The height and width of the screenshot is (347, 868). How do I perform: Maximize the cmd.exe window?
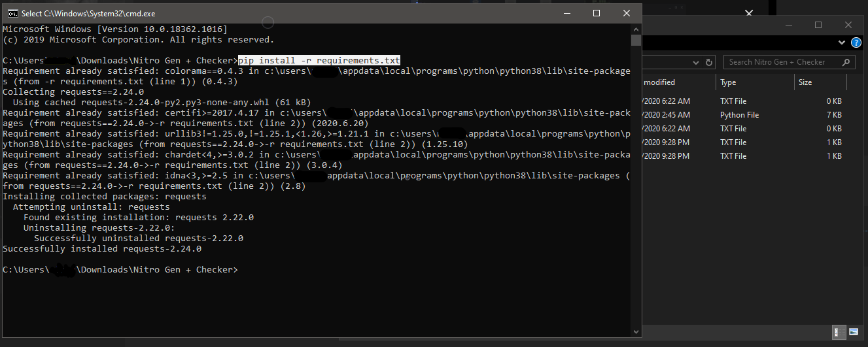(x=597, y=13)
